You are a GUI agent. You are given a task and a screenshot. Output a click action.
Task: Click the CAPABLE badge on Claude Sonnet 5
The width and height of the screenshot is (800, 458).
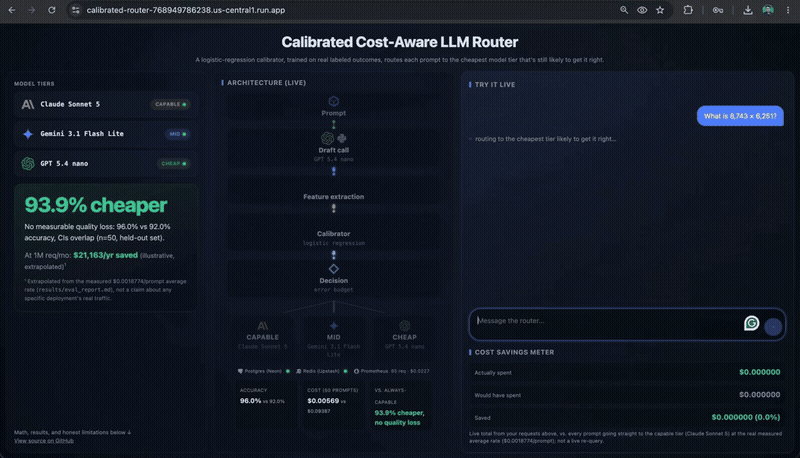point(170,105)
